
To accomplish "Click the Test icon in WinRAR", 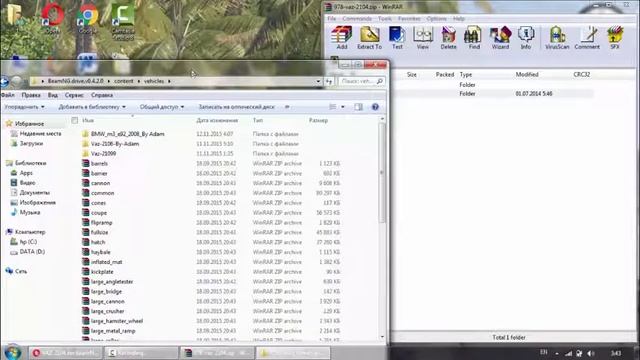I will tap(397, 37).
